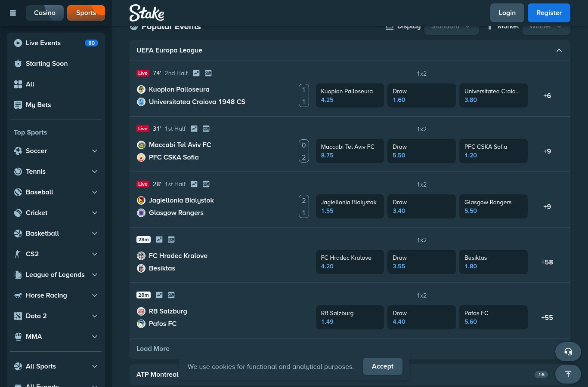Click the Basketball icon in sidebar
This screenshot has height=387, width=588.
18,233
